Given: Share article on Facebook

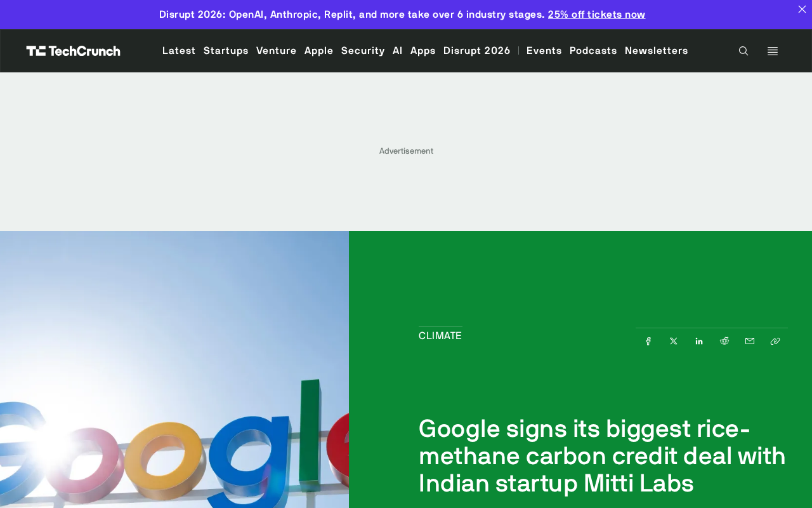Looking at the screenshot, I should pos(648,341).
